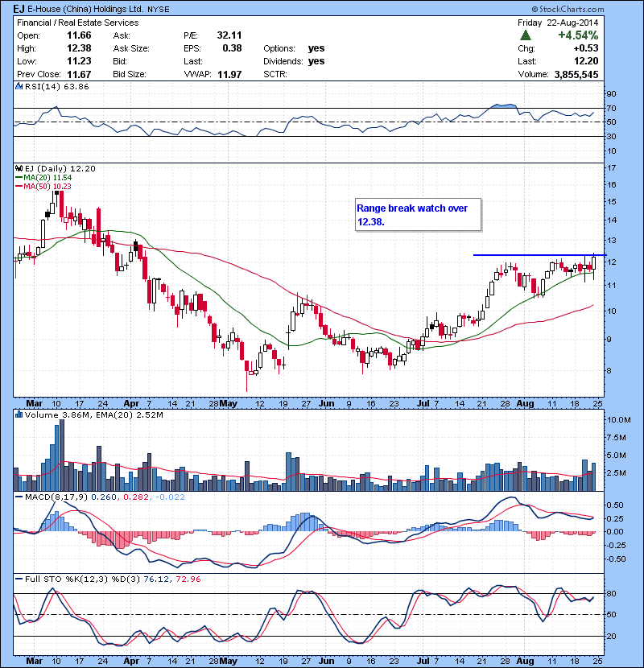The height and width of the screenshot is (668, 644).
Task: Click the red MA(50) legend line
Action: (x=19, y=187)
